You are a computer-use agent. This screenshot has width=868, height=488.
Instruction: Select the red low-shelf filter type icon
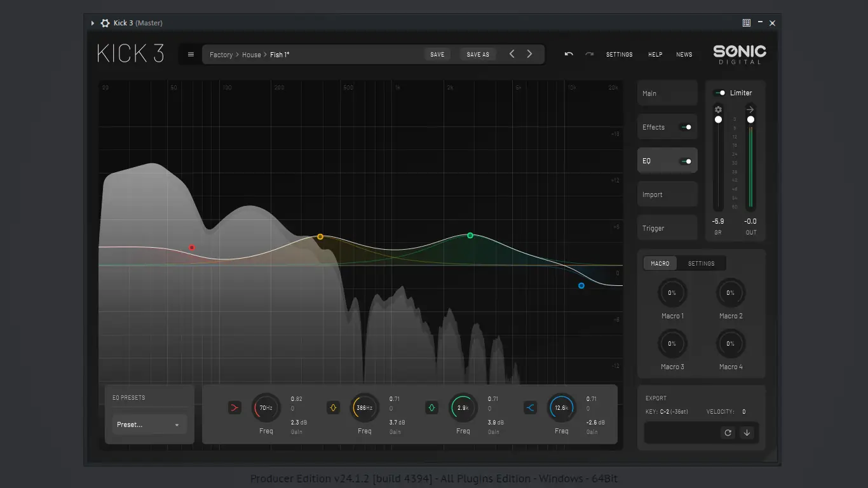(235, 407)
